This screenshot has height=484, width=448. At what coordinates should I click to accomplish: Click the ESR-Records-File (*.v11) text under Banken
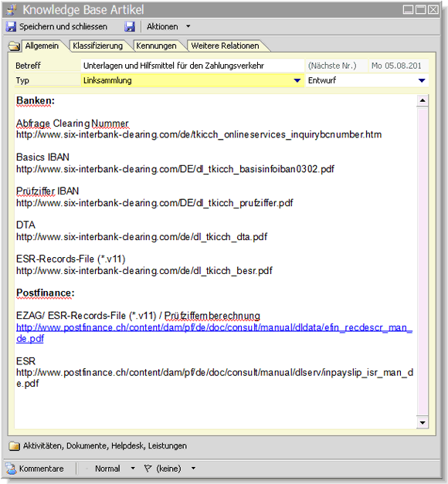[70, 259]
